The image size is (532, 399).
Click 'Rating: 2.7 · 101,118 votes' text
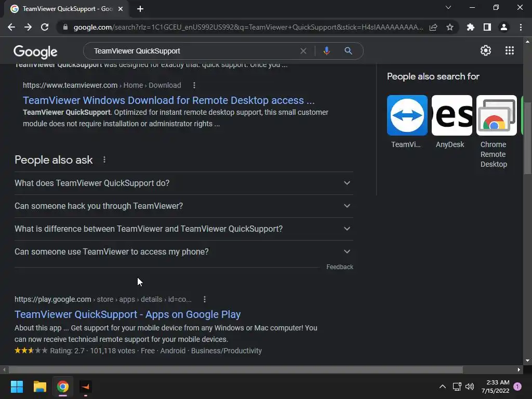point(92,351)
